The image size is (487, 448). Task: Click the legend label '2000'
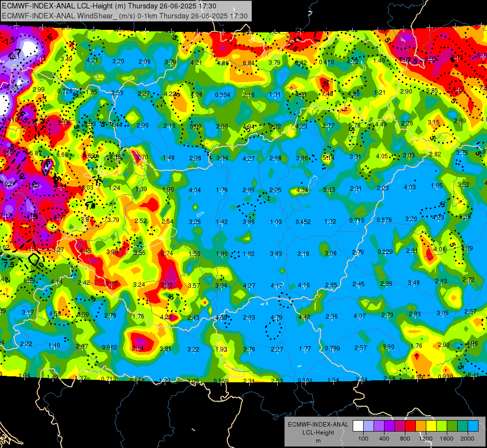click(x=468, y=439)
